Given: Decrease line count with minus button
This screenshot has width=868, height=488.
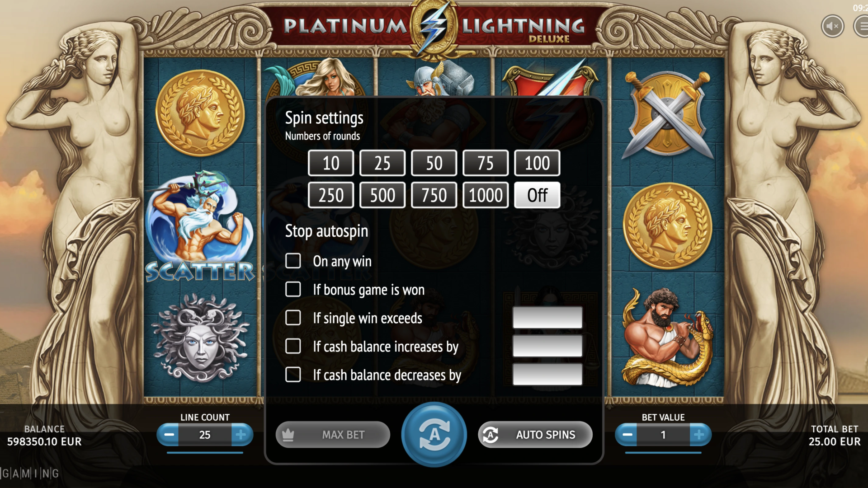Looking at the screenshot, I should point(168,435).
